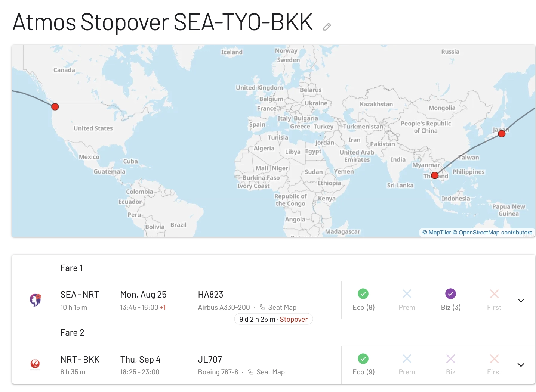Click the Eco (9) label on JL707 row
The image size is (536, 392).
tap(363, 372)
